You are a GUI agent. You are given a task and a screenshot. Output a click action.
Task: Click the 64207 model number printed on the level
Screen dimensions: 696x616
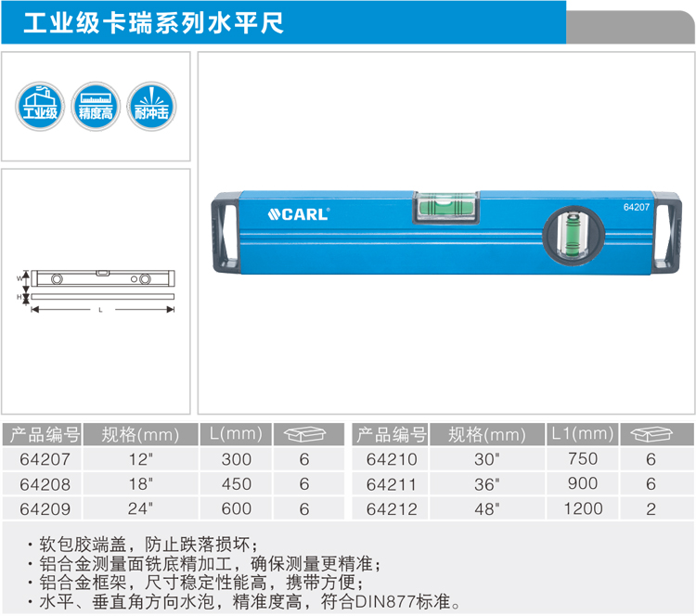tap(636, 208)
